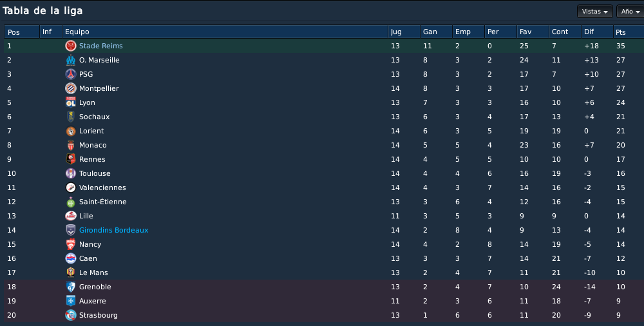Select the Saint-Étienne row name
This screenshot has width=644, height=326.
[102, 202]
